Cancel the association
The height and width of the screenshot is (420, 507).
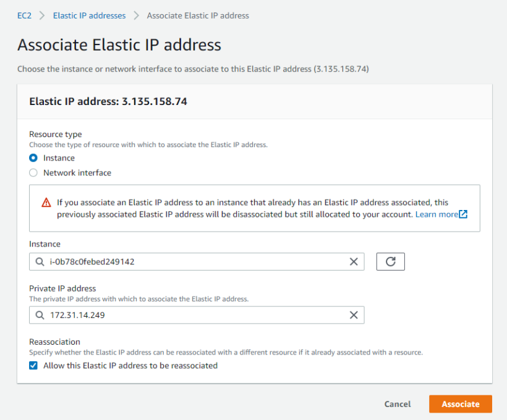397,404
